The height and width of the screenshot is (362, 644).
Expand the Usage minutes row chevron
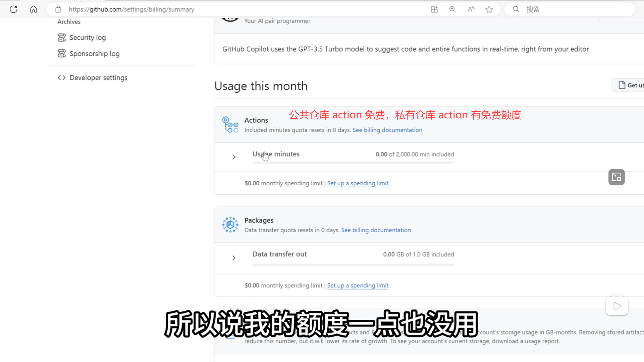pos(234,157)
